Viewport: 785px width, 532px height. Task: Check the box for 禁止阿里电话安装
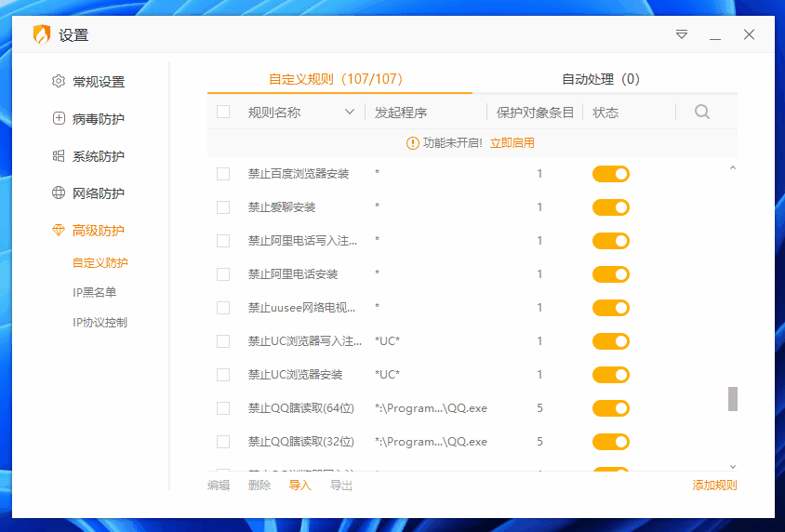tap(223, 274)
